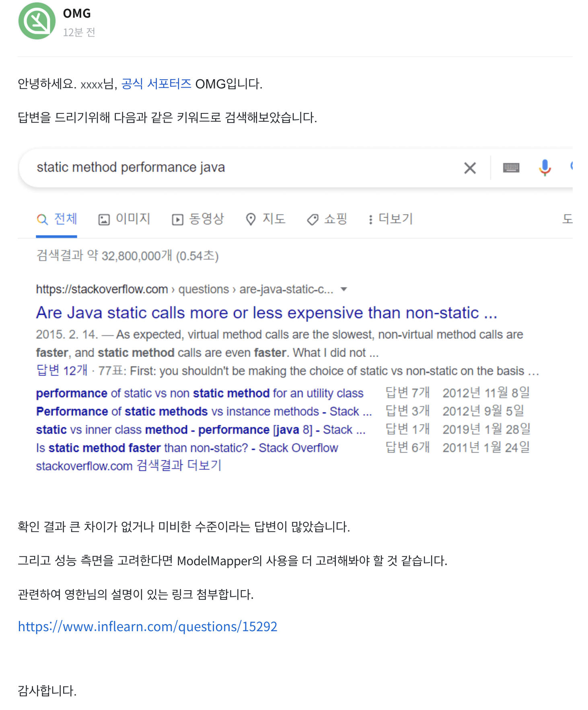Click stackoverflow.com 검색결과 더보기 link
The width and height of the screenshot is (588, 710).
tap(129, 466)
